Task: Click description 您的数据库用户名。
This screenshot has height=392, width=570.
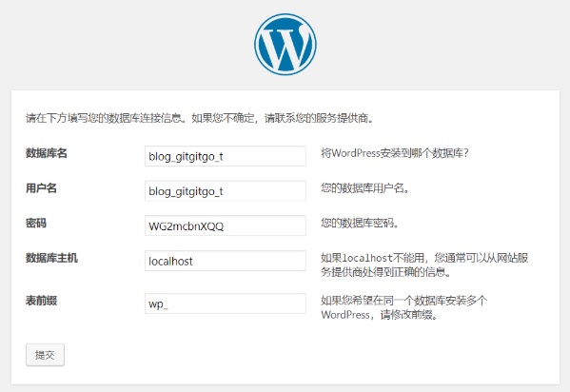Action: click(x=365, y=188)
